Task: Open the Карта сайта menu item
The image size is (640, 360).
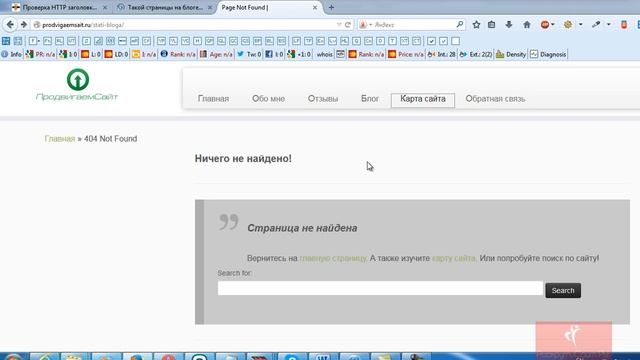Action: coord(423,99)
